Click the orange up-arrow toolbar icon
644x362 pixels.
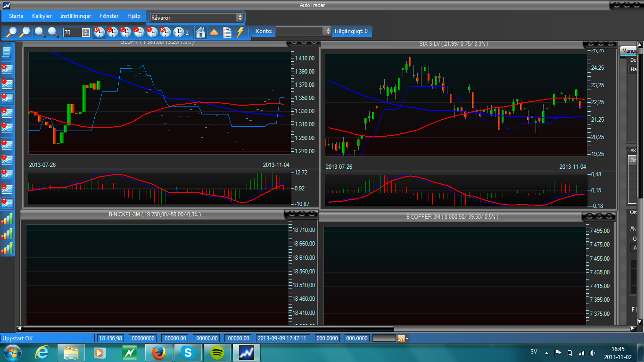214,32
